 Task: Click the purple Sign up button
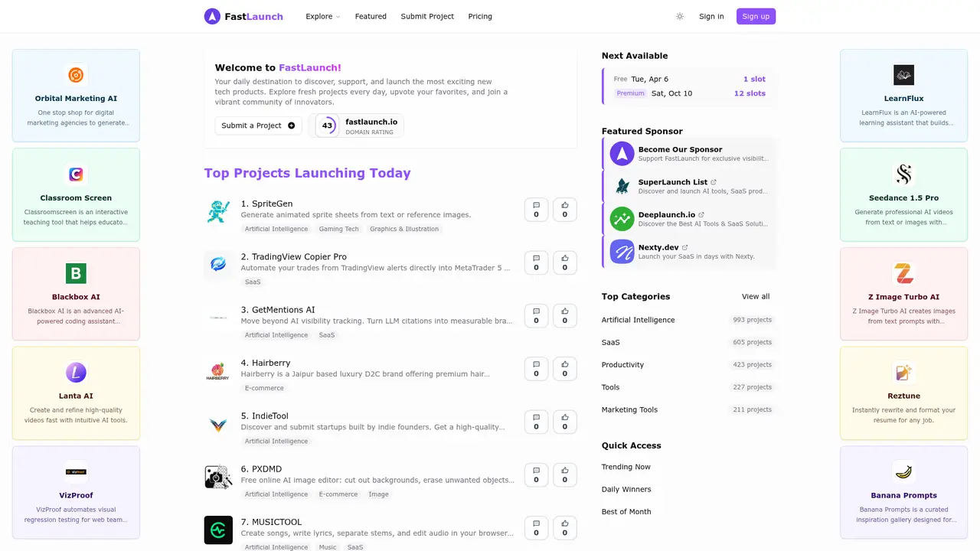756,16
